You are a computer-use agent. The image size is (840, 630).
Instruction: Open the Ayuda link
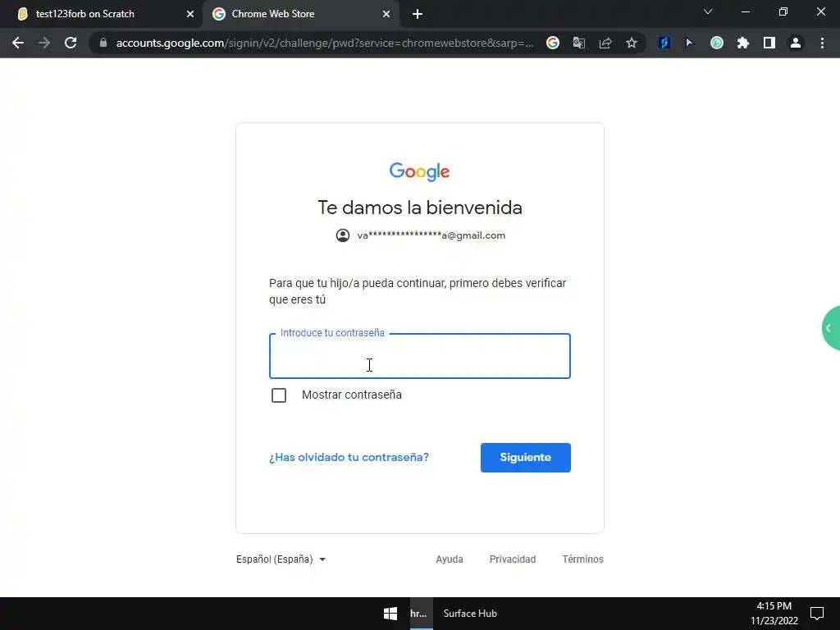[x=450, y=559]
